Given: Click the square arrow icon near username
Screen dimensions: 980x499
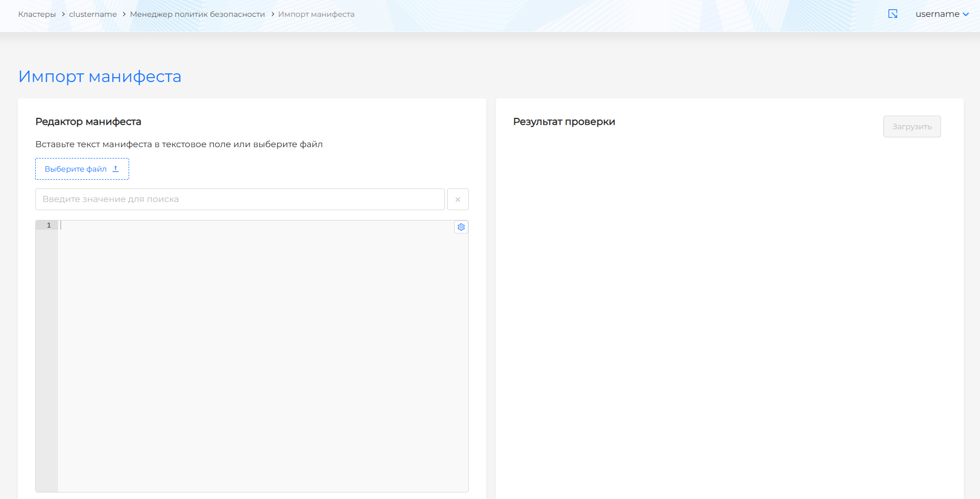Looking at the screenshot, I should [x=893, y=14].
